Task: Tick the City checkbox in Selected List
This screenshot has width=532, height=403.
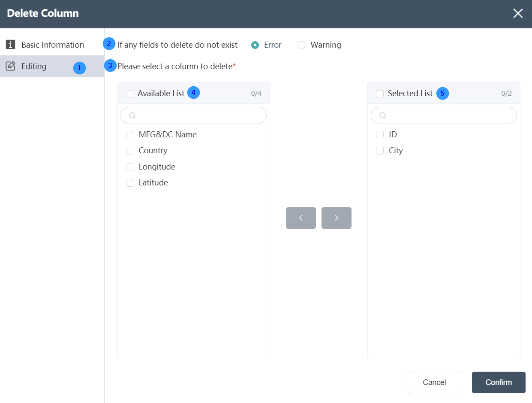Action: [x=380, y=151]
